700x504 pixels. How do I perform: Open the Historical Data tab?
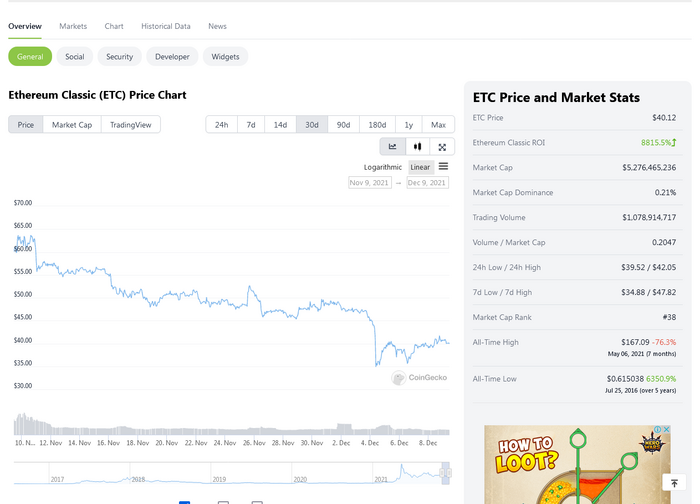point(166,26)
